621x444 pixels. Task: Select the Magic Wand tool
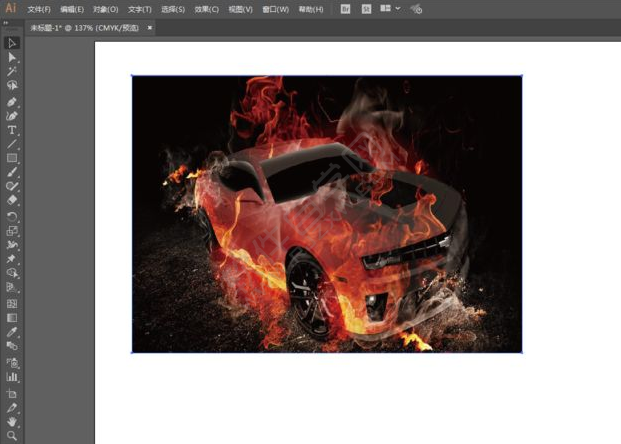12,71
